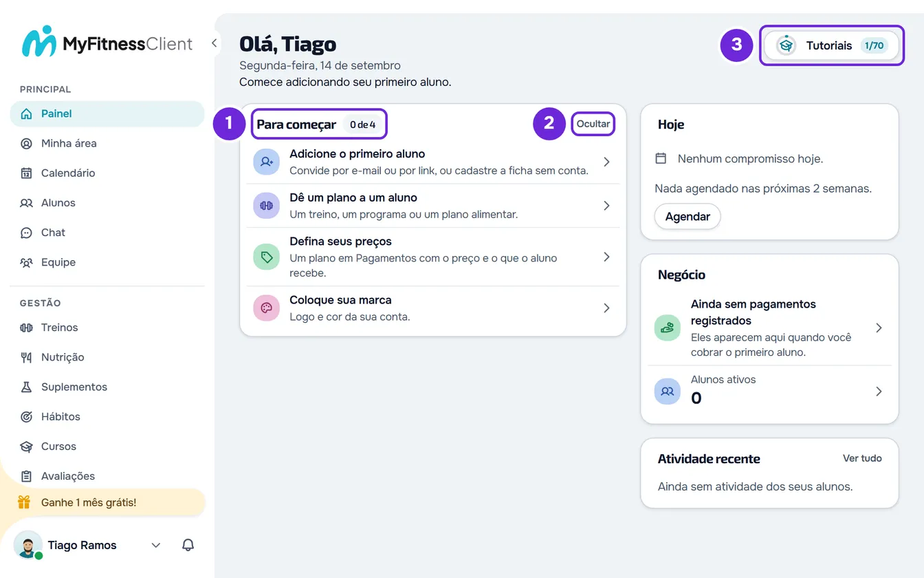Click the Equipe team icon

(x=26, y=262)
